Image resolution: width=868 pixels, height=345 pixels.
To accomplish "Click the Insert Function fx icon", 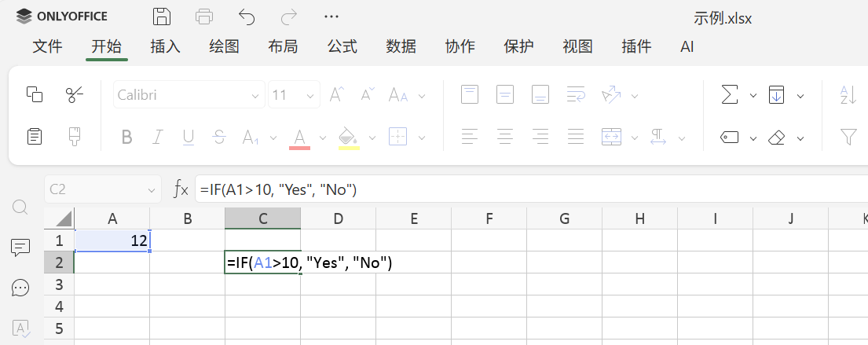I will [x=181, y=189].
